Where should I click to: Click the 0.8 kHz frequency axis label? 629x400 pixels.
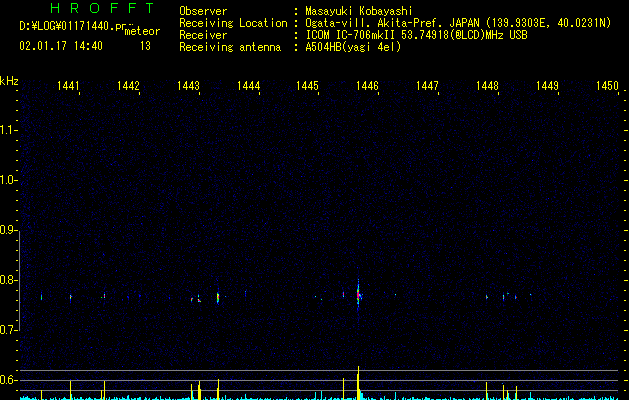pyautogui.click(x=8, y=280)
